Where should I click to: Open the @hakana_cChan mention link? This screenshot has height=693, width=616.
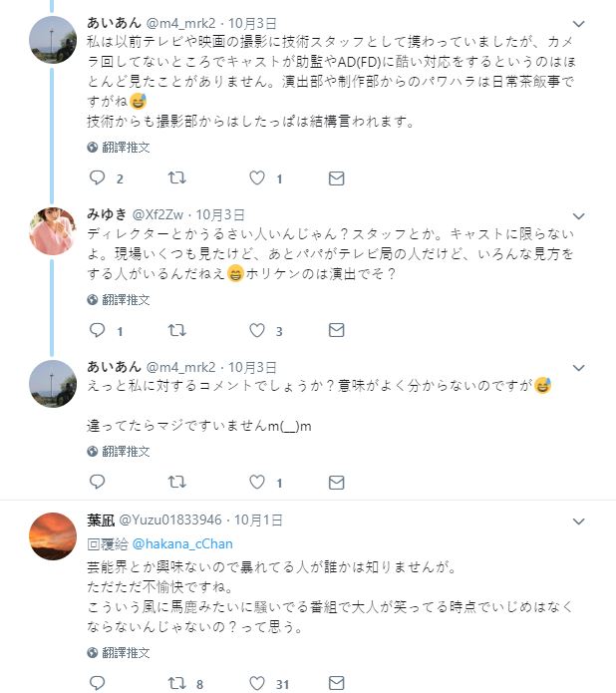pyautogui.click(x=182, y=544)
